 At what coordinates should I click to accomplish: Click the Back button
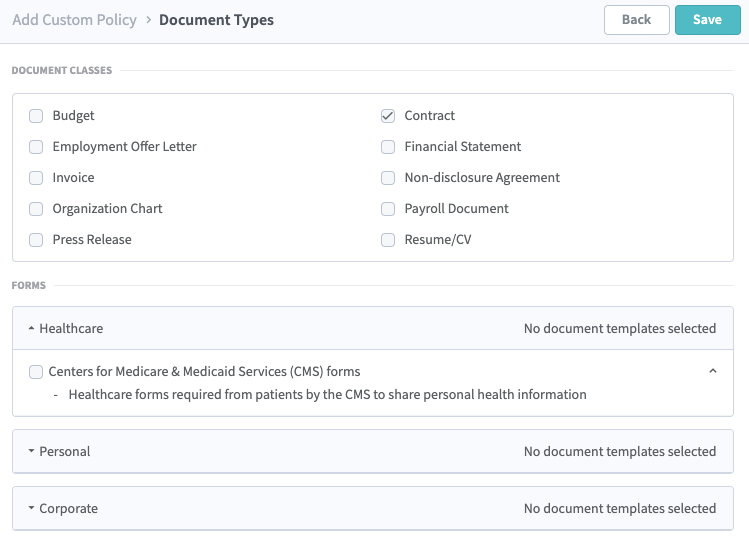636,20
